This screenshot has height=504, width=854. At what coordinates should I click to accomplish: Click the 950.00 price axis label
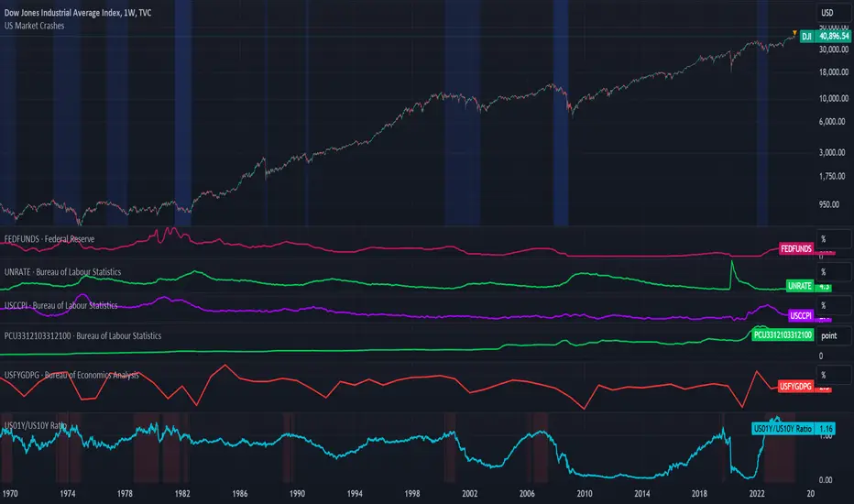click(829, 204)
